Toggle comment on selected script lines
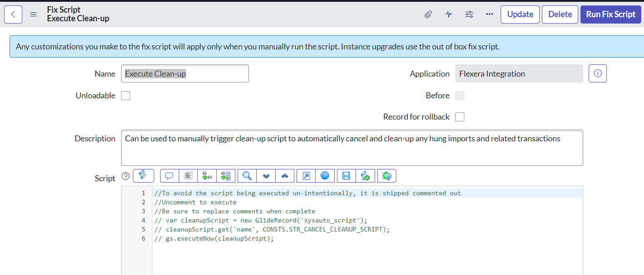This screenshot has width=644, height=275. point(170,175)
